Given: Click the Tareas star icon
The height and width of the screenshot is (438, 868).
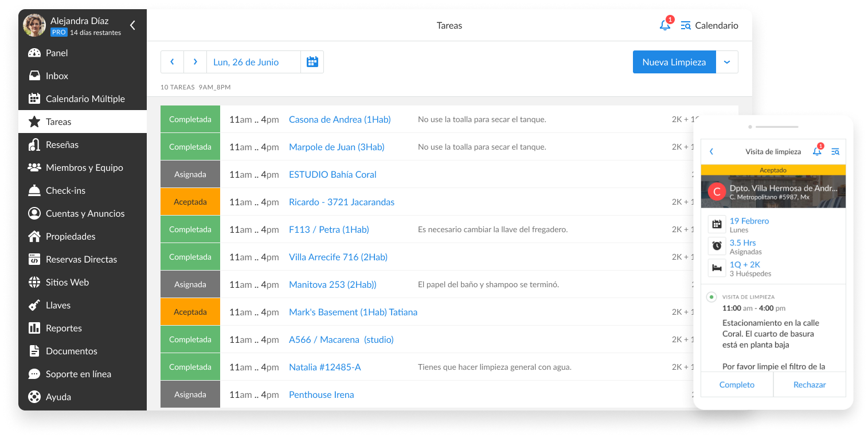Looking at the screenshot, I should (x=34, y=122).
